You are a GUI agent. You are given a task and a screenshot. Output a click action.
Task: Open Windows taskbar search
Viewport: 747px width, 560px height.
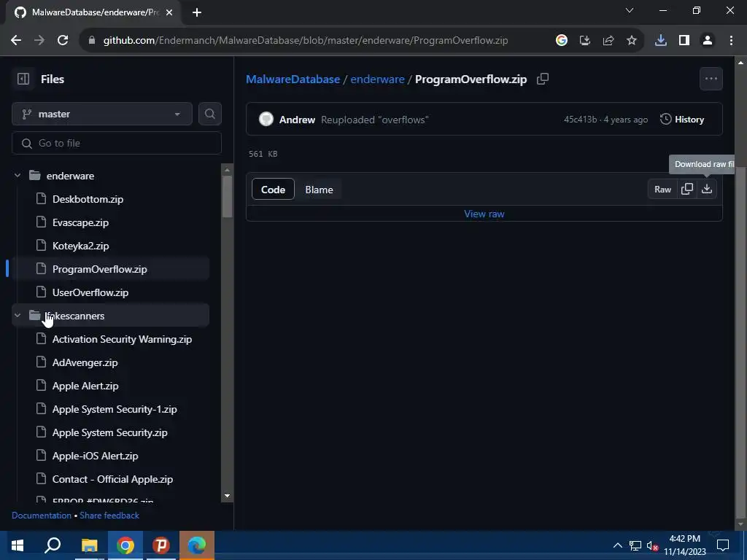(53, 545)
